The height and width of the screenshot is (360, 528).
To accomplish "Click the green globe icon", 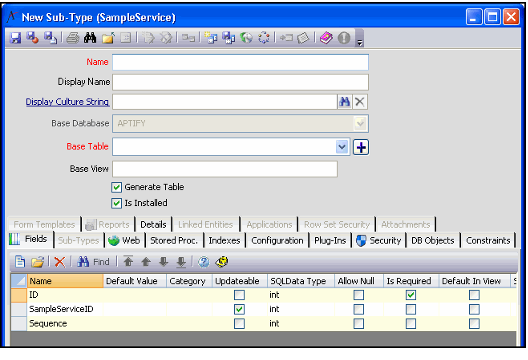I will click(x=246, y=38).
